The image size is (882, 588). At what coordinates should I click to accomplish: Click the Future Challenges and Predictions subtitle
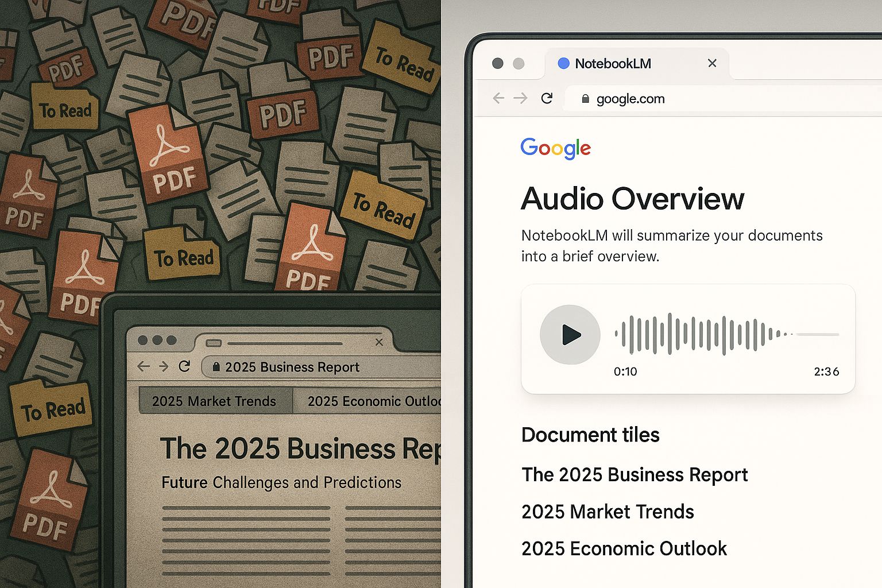(281, 482)
